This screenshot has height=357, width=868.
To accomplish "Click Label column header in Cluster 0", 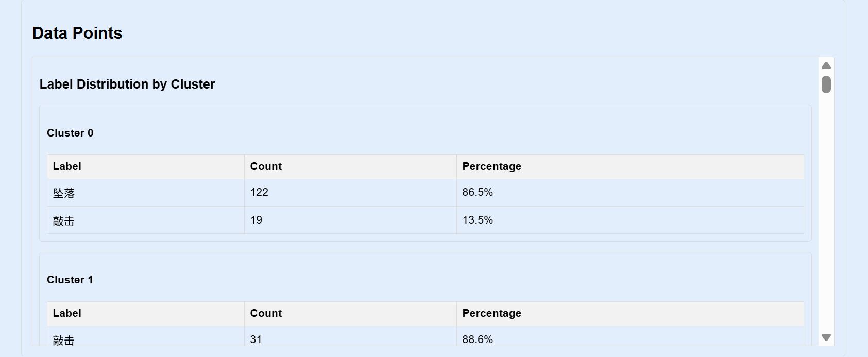I will tap(146, 166).
